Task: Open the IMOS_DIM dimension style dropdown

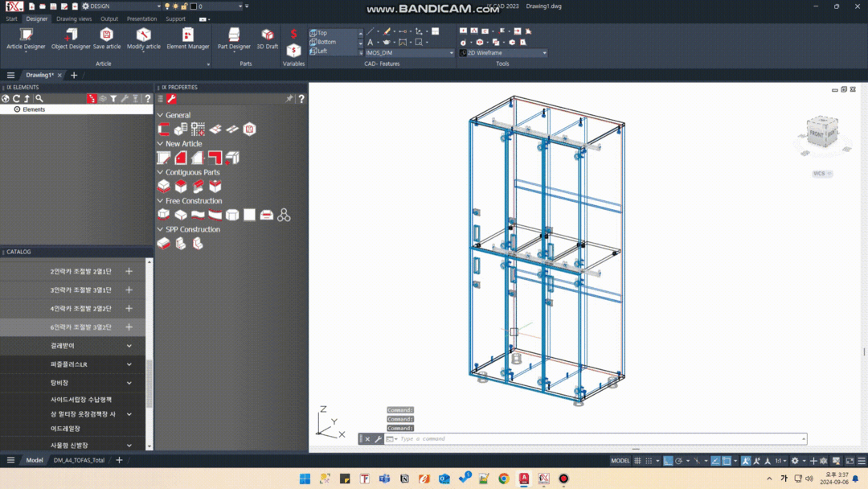Action: (409, 52)
